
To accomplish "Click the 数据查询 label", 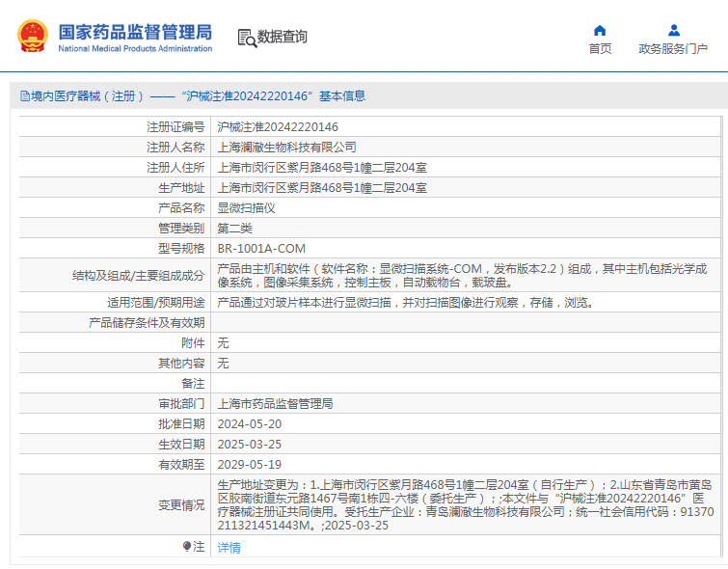I will point(283,37).
